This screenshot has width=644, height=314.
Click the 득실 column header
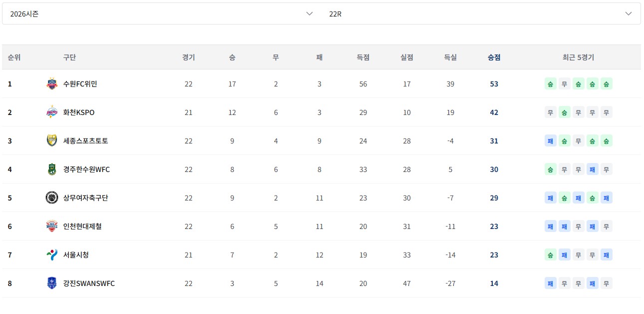(450, 57)
